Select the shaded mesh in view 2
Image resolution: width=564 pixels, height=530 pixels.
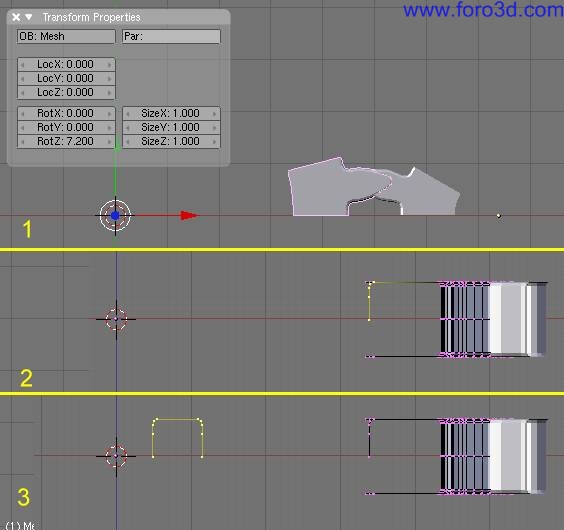pyautogui.click(x=494, y=320)
